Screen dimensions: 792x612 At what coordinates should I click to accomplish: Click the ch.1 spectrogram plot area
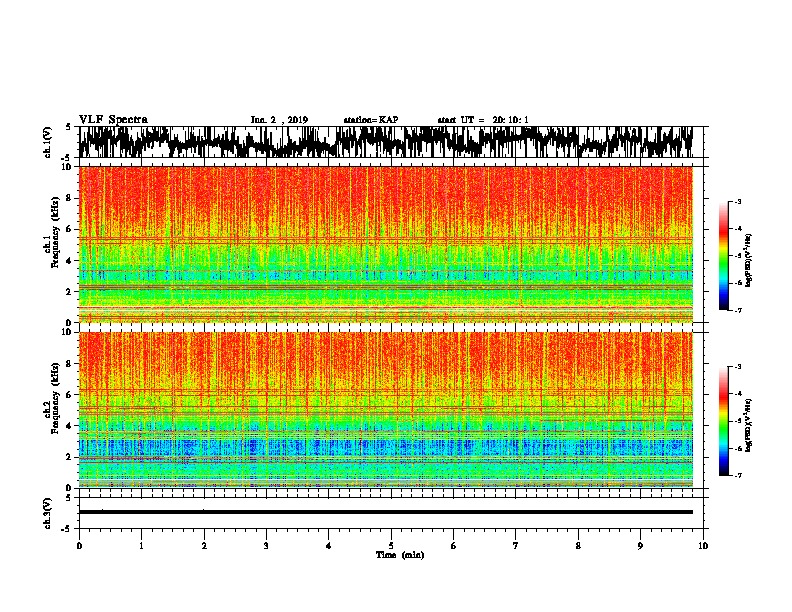tap(385, 244)
